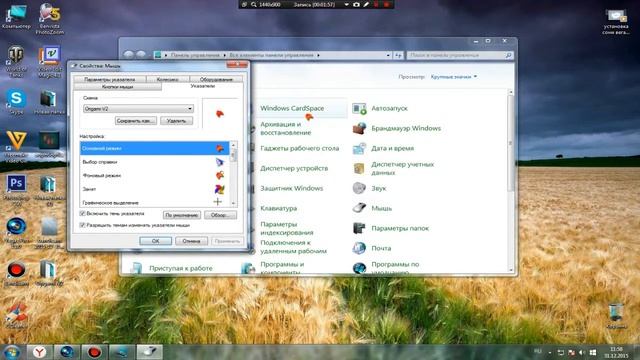
Task: Click the taskbar clock
Action: pos(616,352)
